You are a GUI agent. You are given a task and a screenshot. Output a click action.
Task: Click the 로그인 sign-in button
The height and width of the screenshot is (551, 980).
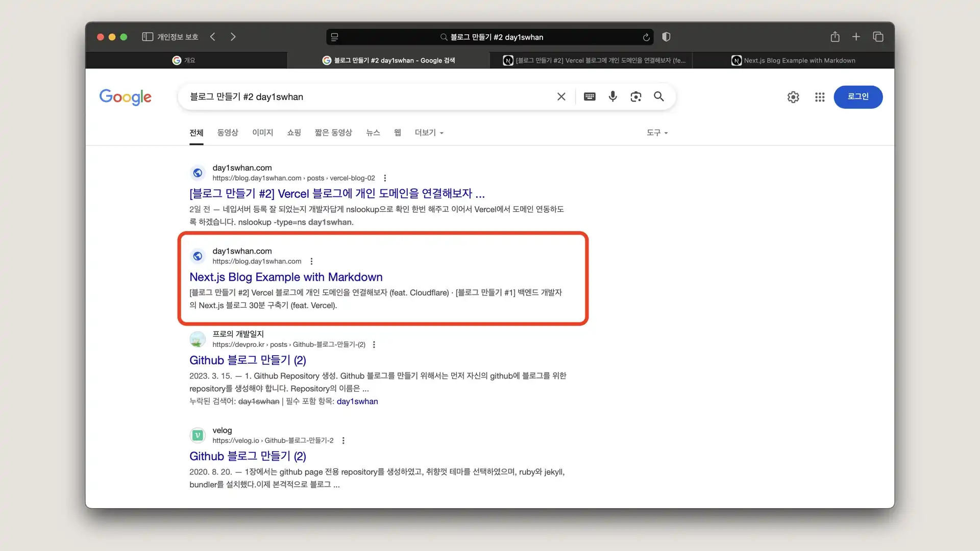click(x=858, y=97)
